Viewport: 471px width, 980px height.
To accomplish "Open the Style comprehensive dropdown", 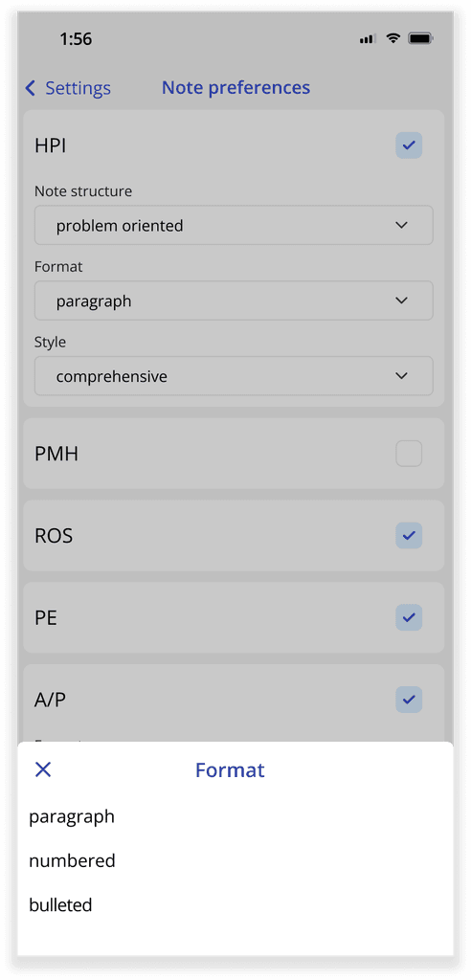I will click(x=234, y=376).
